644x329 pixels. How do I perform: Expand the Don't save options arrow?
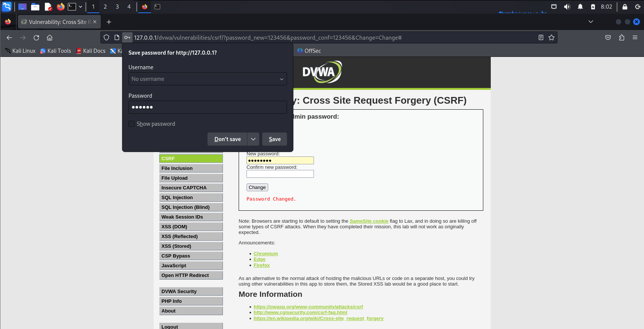(253, 139)
